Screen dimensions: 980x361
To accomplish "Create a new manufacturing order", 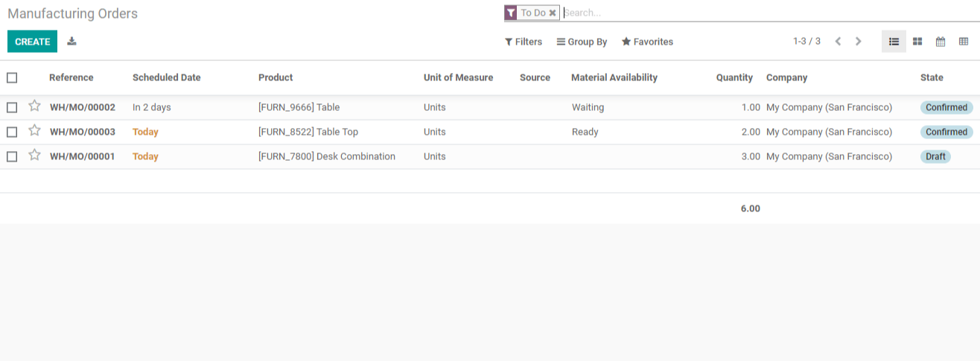I will pyautogui.click(x=32, y=42).
